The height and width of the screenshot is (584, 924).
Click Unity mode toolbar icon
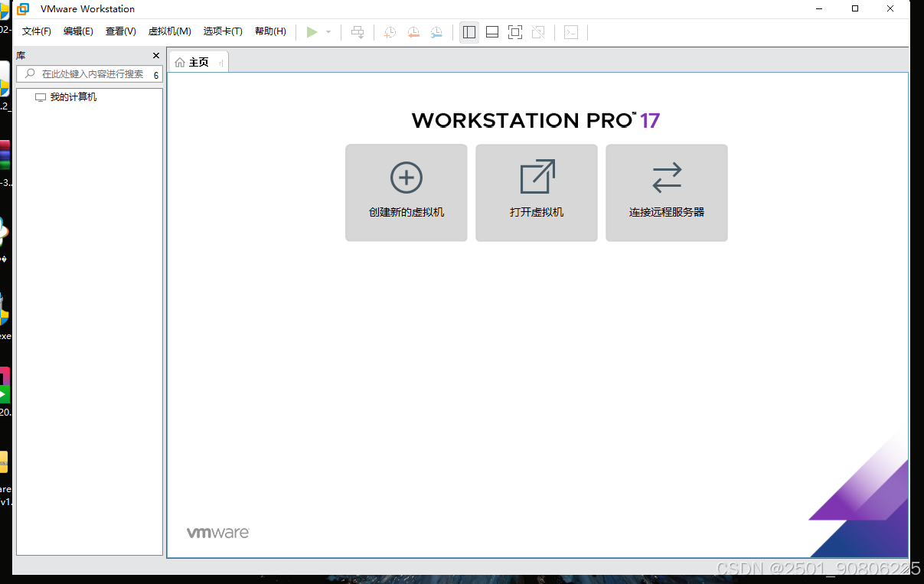point(538,32)
